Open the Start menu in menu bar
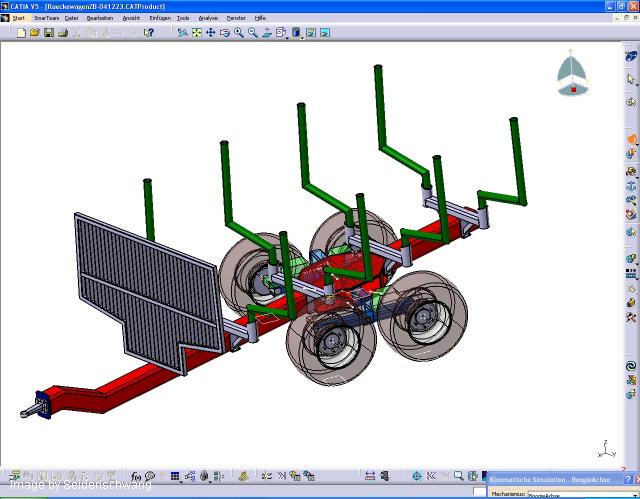Image resolution: width=640 pixels, height=499 pixels. (x=18, y=18)
